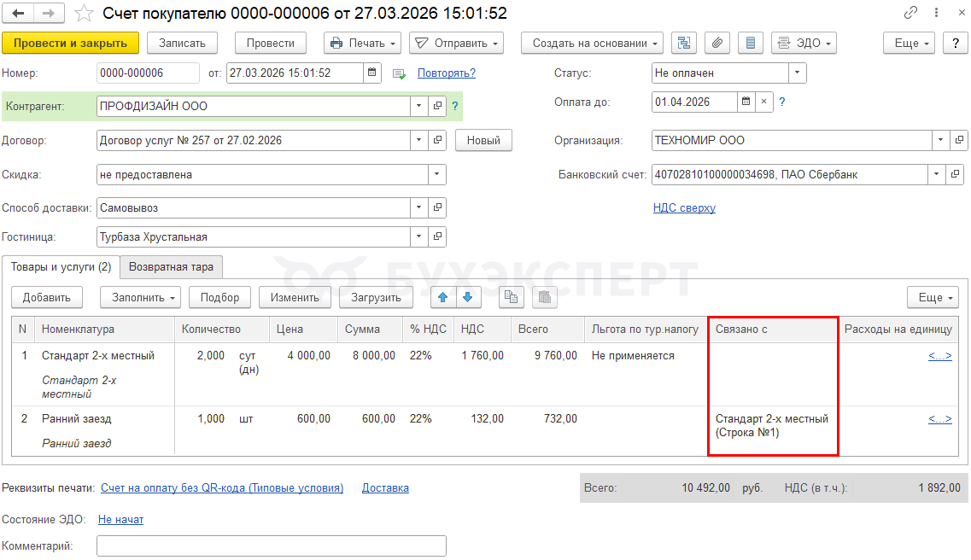Go forward with the right arrow button
This screenshot has width=971, height=560.
[x=49, y=12]
